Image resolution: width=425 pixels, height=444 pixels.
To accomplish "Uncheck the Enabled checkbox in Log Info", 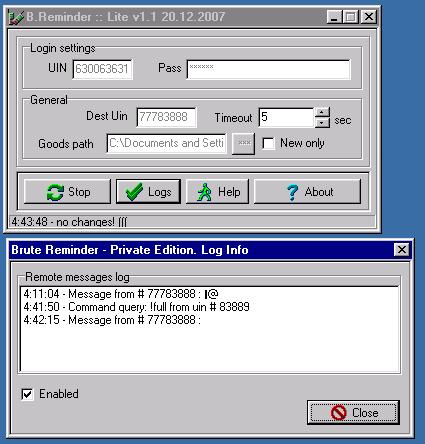I will coord(27,394).
